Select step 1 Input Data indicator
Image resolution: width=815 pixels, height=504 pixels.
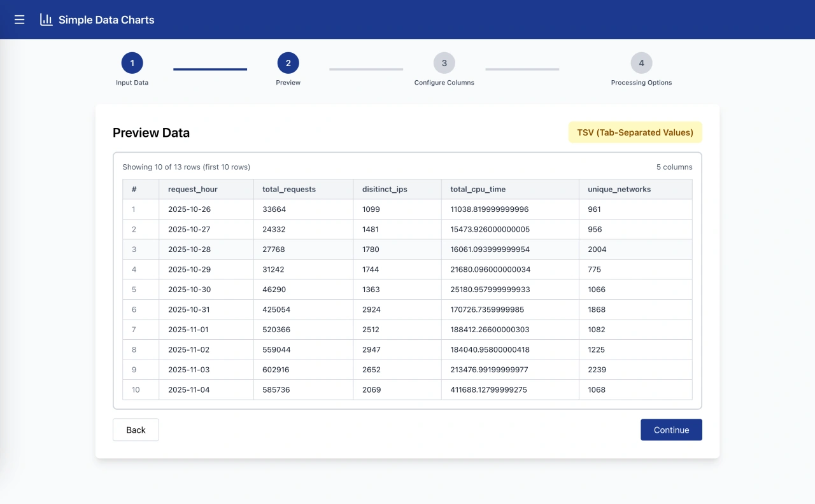pyautogui.click(x=132, y=63)
